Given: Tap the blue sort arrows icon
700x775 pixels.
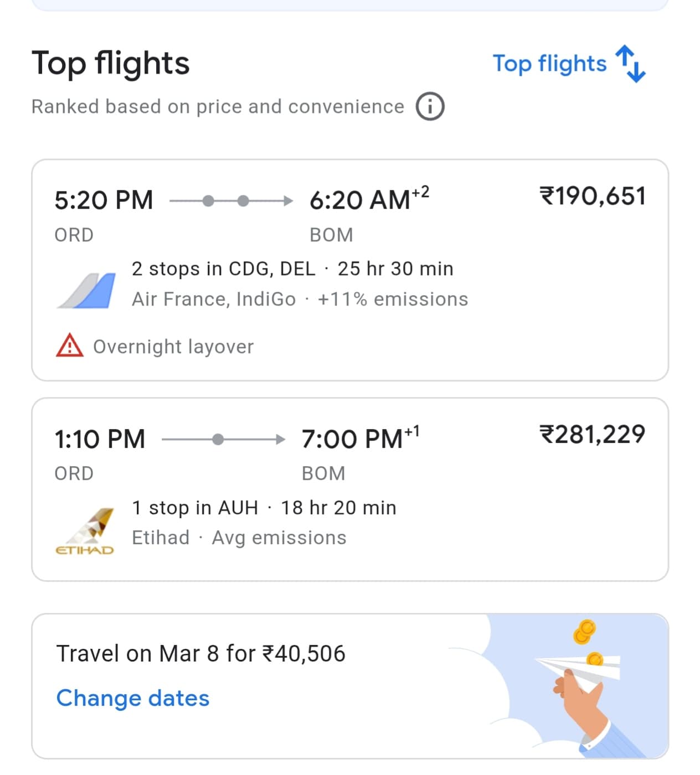Looking at the screenshot, I should [x=631, y=64].
